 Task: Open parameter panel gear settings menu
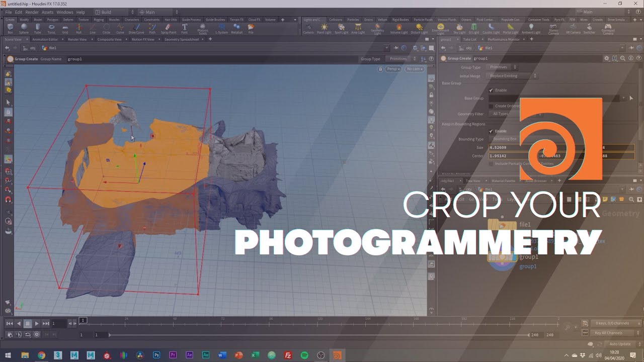607,58
